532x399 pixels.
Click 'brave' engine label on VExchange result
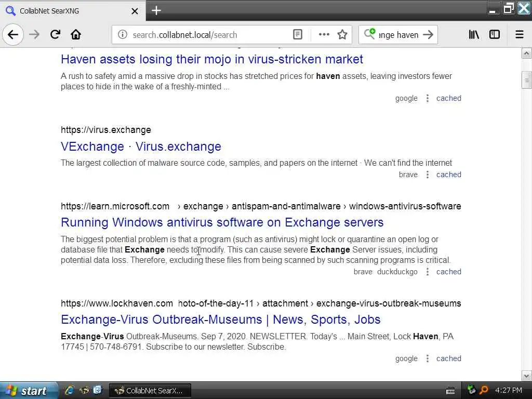[408, 175]
